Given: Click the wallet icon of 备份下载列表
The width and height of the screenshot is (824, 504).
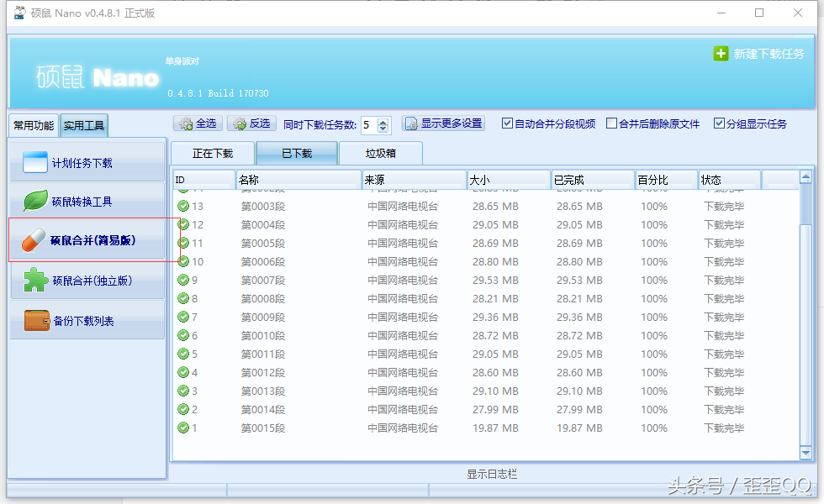Looking at the screenshot, I should click(37, 320).
